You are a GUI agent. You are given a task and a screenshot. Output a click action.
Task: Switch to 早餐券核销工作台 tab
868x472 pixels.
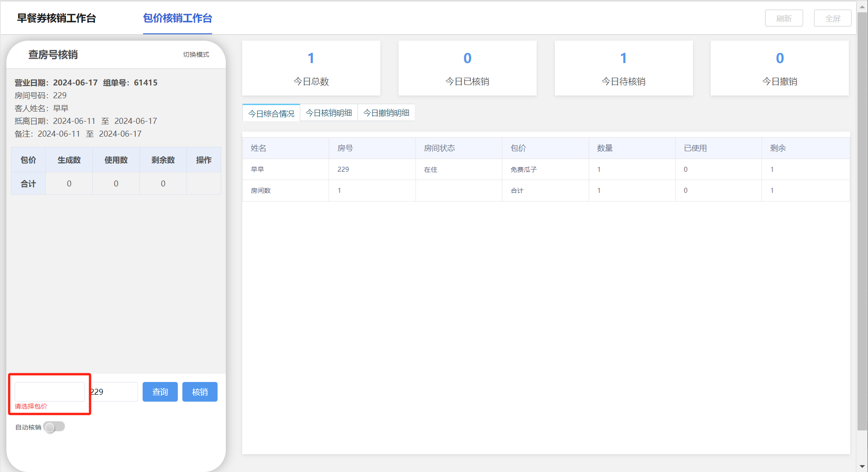pos(57,18)
